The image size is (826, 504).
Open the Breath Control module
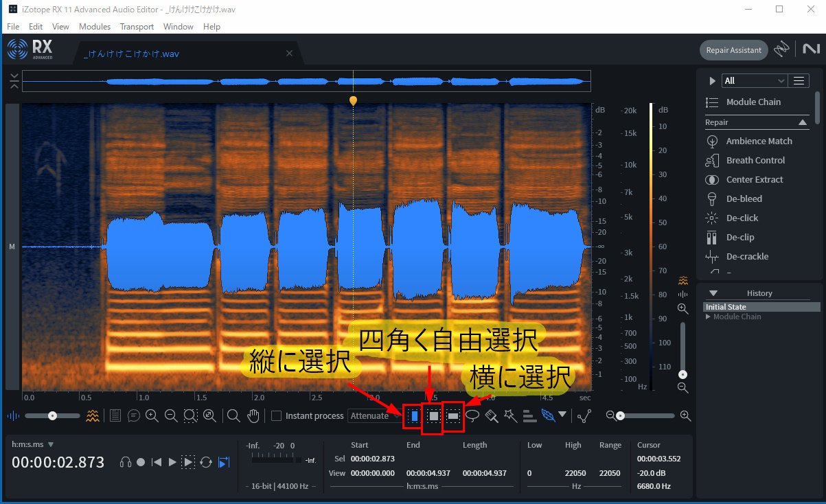tap(755, 160)
